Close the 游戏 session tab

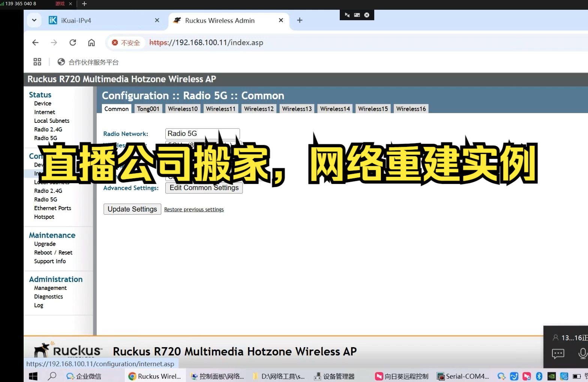70,4
